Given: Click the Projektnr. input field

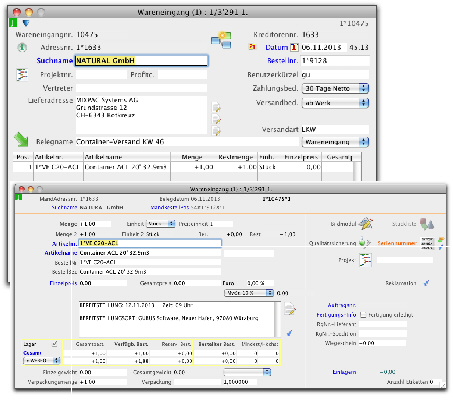Looking at the screenshot, I should [101, 75].
